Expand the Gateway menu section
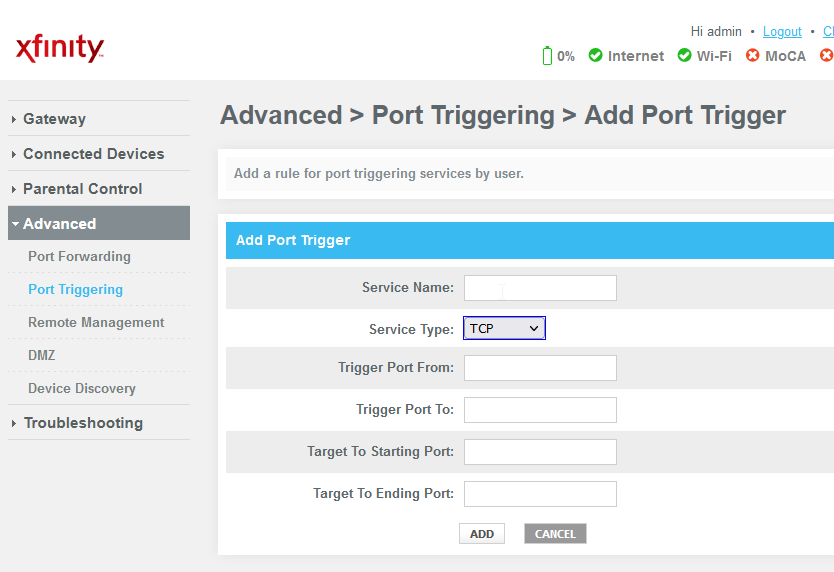834x572 pixels. (x=54, y=119)
